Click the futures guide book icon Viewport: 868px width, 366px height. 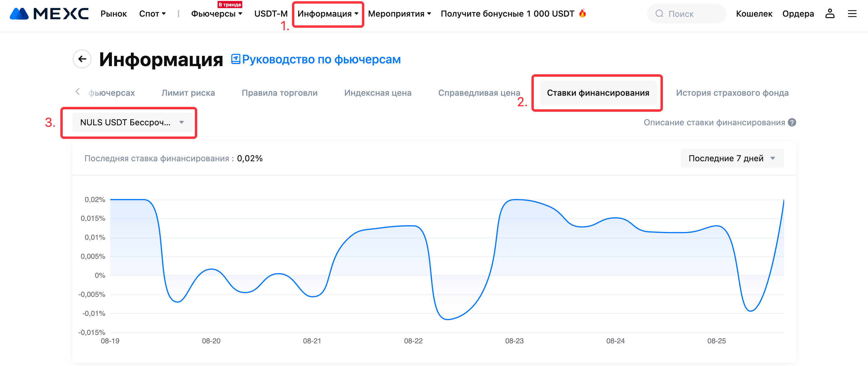coord(236,59)
